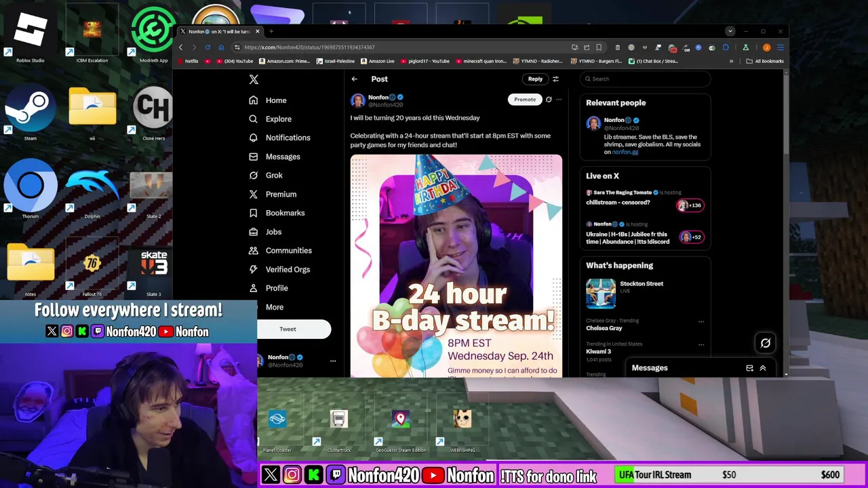Viewport: 868px width, 488px height.
Task: Open the browser main menu icon
Action: pos(780,47)
